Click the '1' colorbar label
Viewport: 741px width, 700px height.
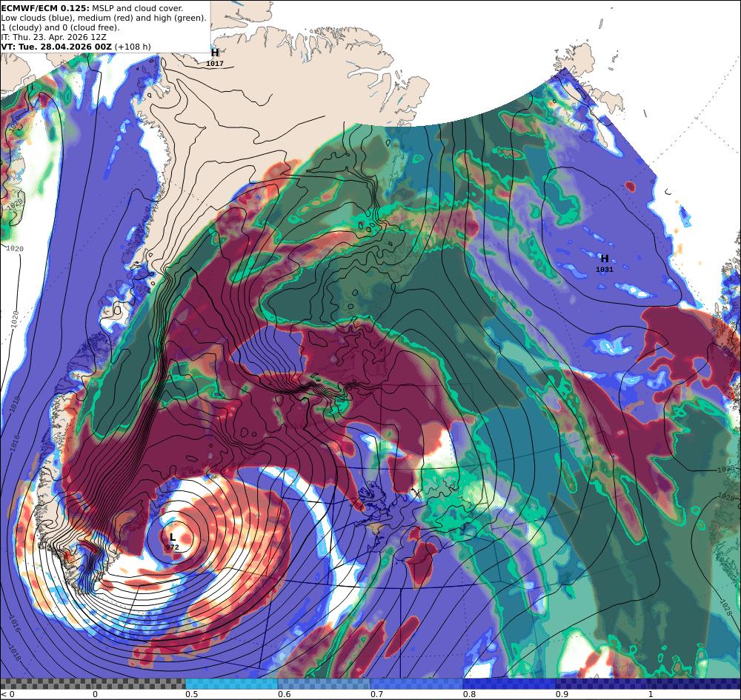click(x=651, y=694)
